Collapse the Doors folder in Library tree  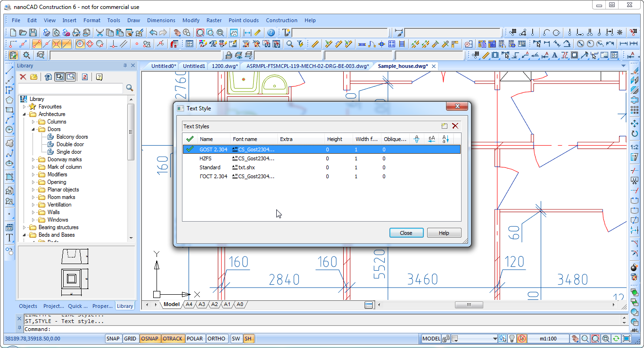(x=33, y=129)
